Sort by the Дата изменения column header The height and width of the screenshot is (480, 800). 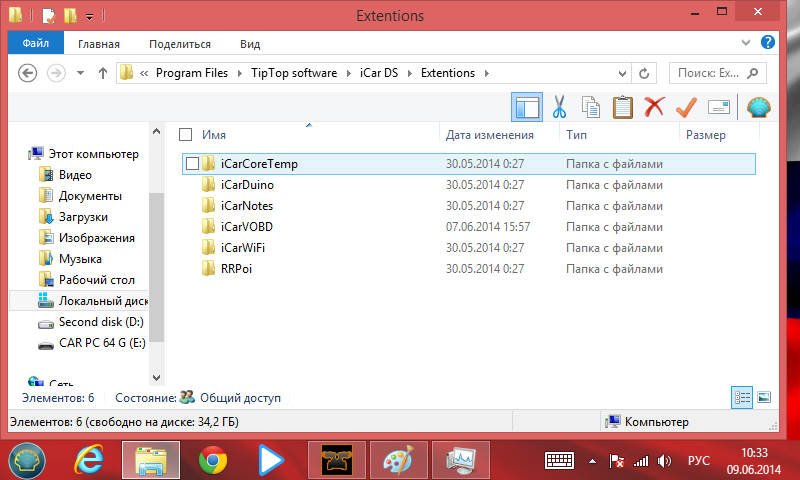point(490,134)
